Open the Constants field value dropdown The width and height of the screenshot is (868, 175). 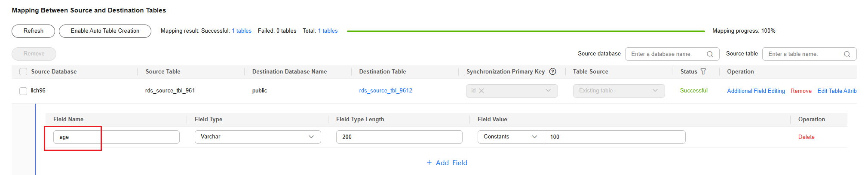(x=534, y=137)
